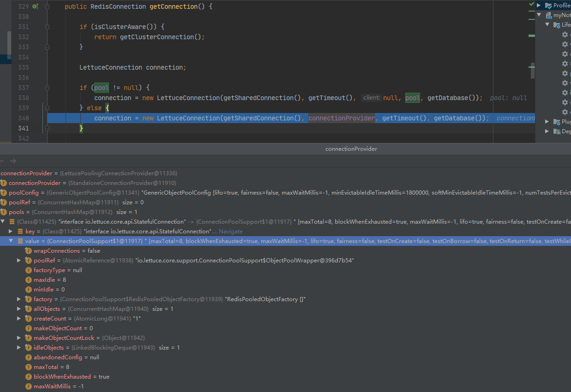Click the override marker icon at line 329

(35, 6)
